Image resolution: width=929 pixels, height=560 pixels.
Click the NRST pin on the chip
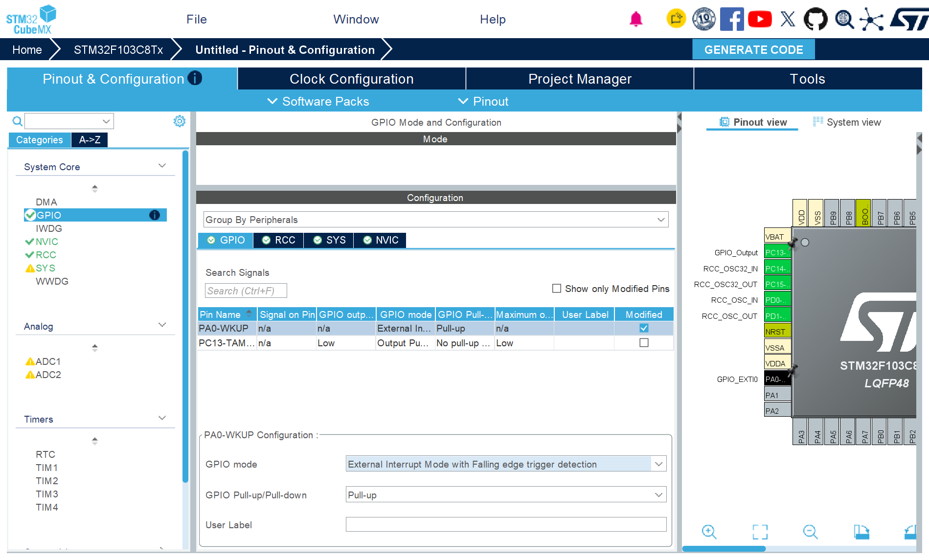777,332
